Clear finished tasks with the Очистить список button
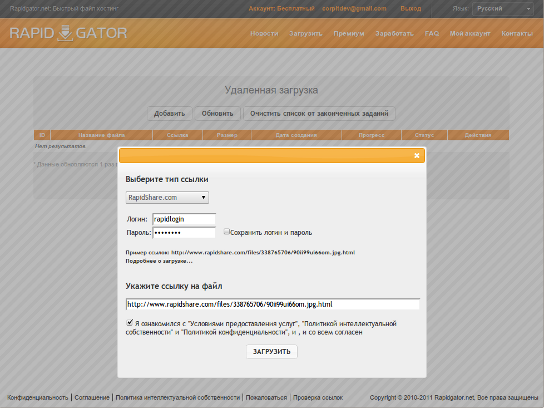Viewport: 544px width, 408px height. [319, 113]
